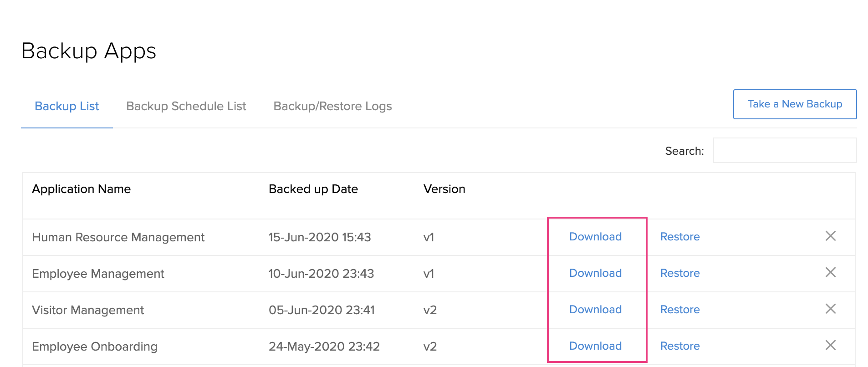This screenshot has width=868, height=367.
Task: Select the Backup List tab
Action: tap(66, 106)
